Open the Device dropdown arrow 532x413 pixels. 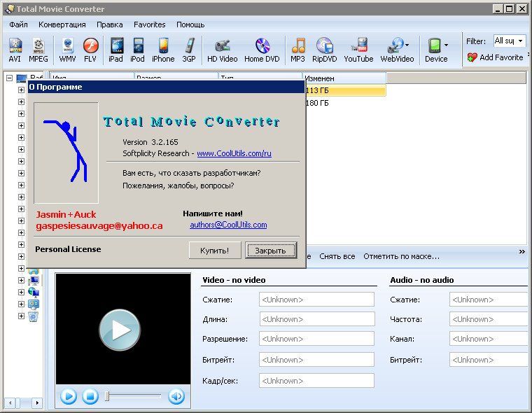point(446,45)
